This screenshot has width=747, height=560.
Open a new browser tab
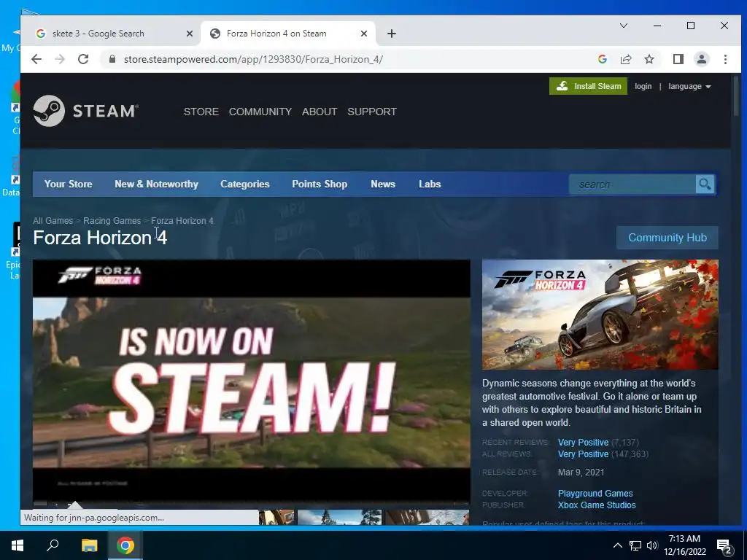pos(392,34)
